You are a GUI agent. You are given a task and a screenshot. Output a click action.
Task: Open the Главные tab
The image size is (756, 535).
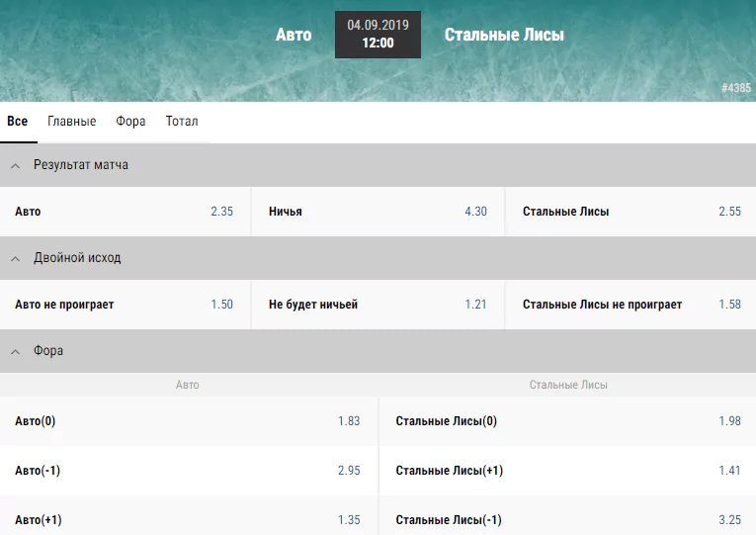pos(72,122)
